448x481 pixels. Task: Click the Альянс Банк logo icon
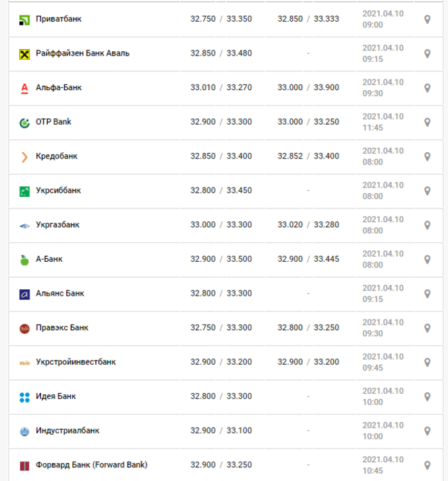[25, 294]
